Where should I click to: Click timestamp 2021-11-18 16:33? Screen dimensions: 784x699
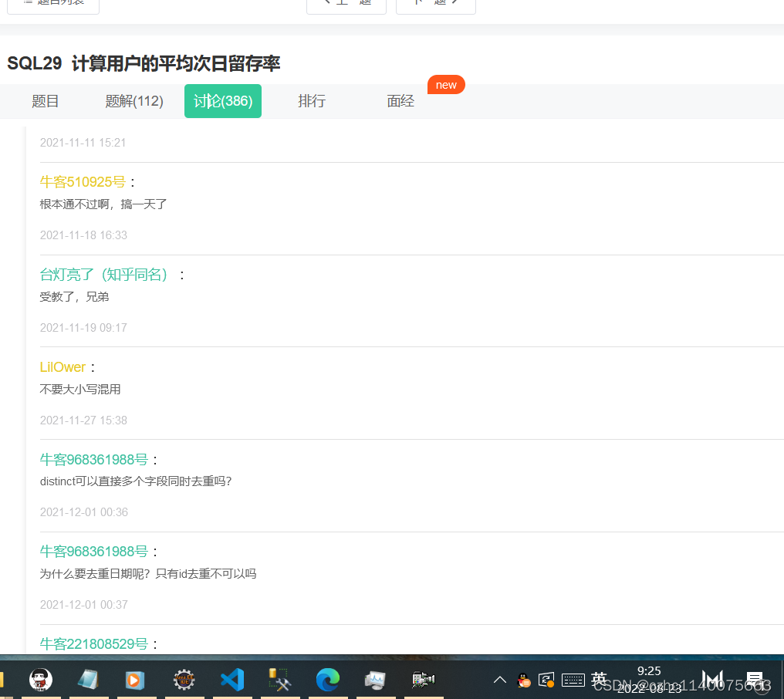83,235
